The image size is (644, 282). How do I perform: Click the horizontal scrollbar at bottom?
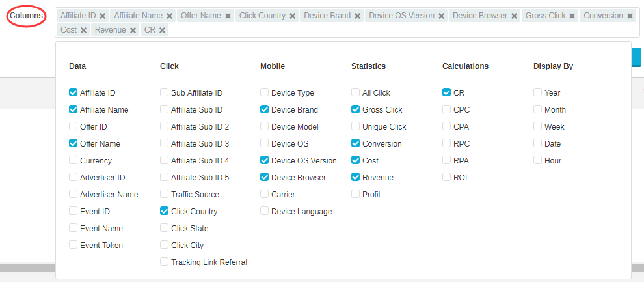click(x=27, y=268)
